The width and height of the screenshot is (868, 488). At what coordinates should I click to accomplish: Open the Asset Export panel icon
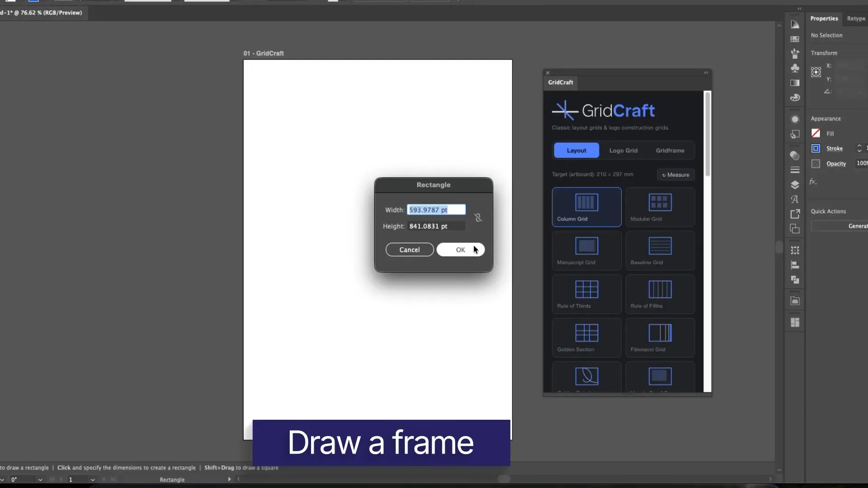click(795, 214)
